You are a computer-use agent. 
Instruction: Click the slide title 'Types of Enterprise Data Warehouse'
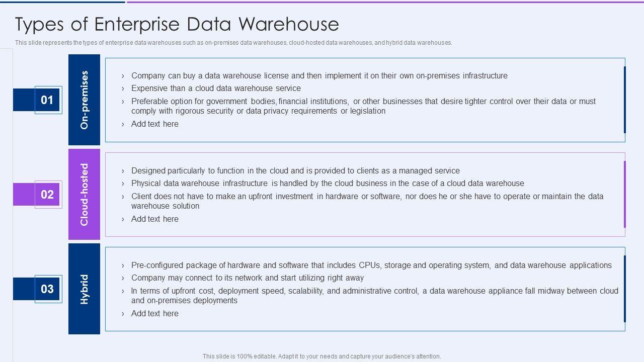(177, 24)
